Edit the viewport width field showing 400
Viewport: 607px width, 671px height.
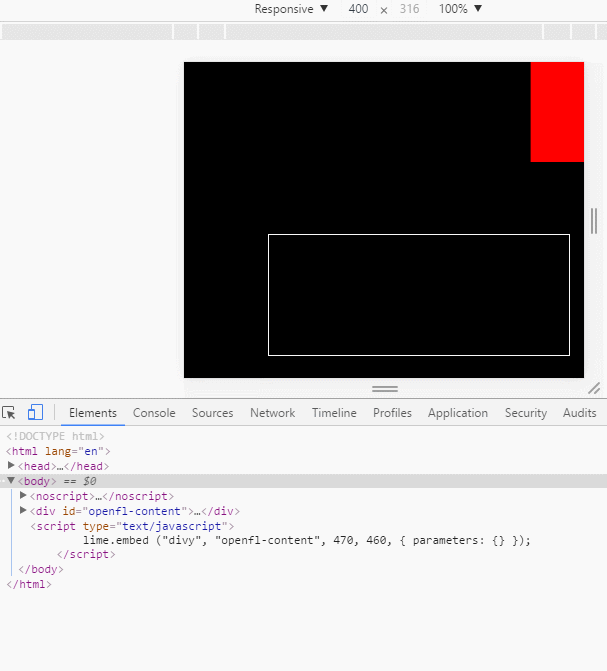click(x=358, y=9)
